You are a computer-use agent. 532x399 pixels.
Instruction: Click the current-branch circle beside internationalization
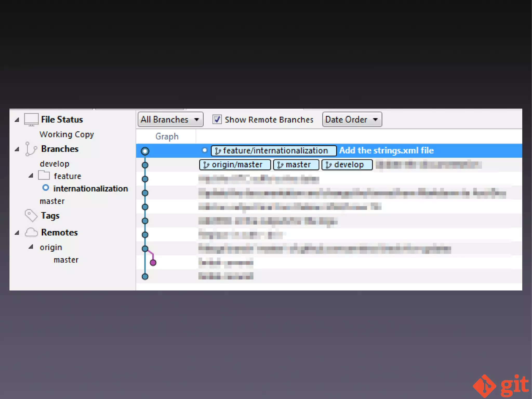46,188
